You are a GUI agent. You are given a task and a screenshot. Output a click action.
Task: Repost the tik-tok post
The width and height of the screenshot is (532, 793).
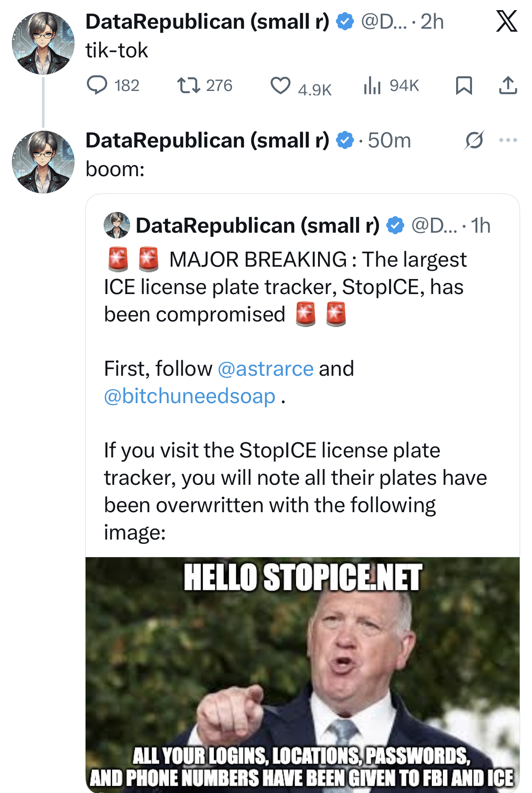pos(189,85)
